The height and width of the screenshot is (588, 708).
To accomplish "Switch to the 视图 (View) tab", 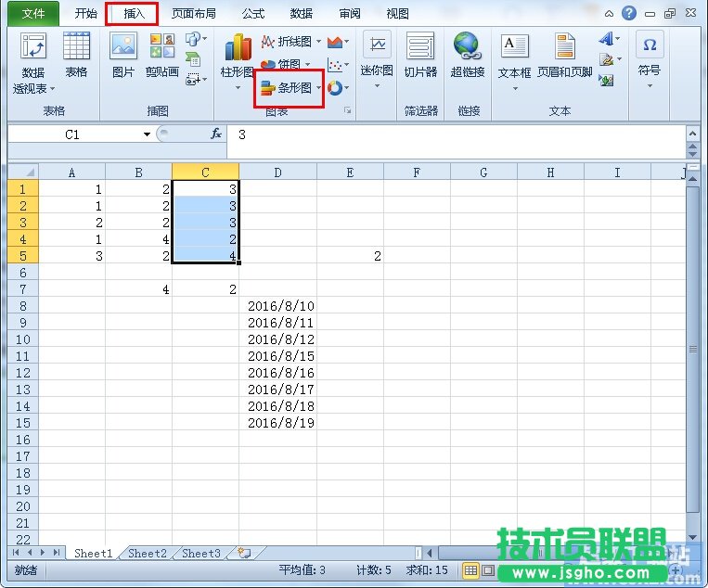I will [x=397, y=14].
